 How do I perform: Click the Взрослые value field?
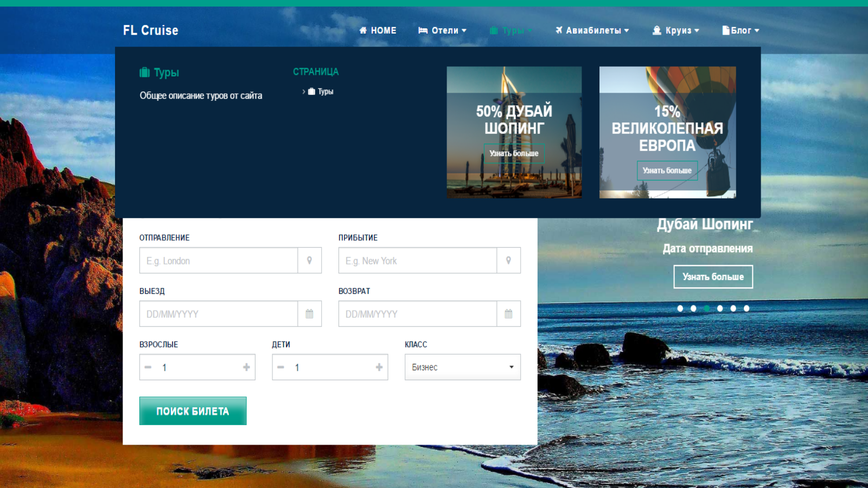[x=197, y=367]
